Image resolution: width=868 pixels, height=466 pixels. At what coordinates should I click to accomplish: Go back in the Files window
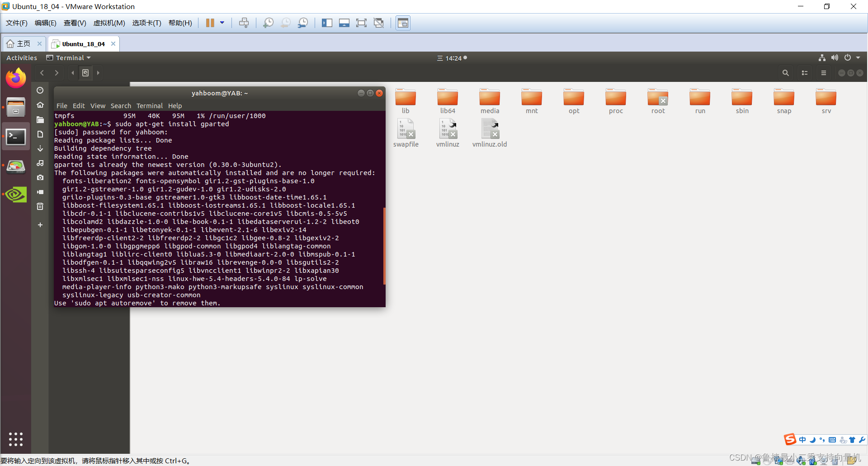coord(42,73)
